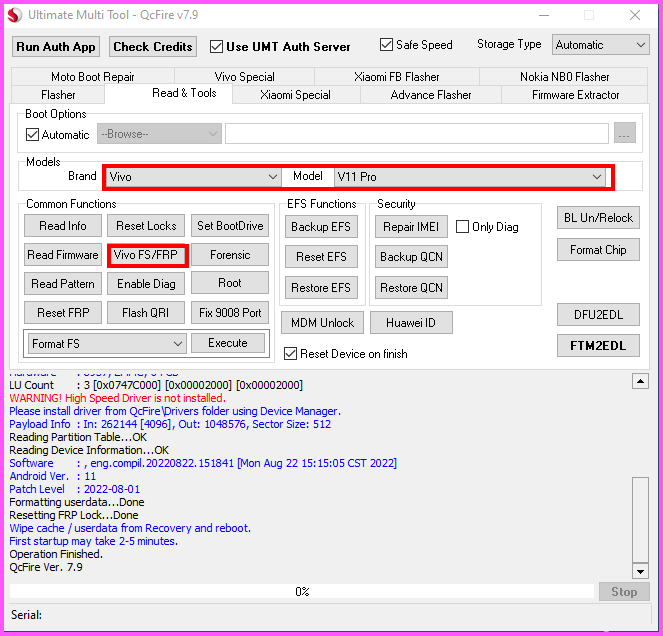663x636 pixels.
Task: Open the Format FS dropdown
Action: point(107,343)
